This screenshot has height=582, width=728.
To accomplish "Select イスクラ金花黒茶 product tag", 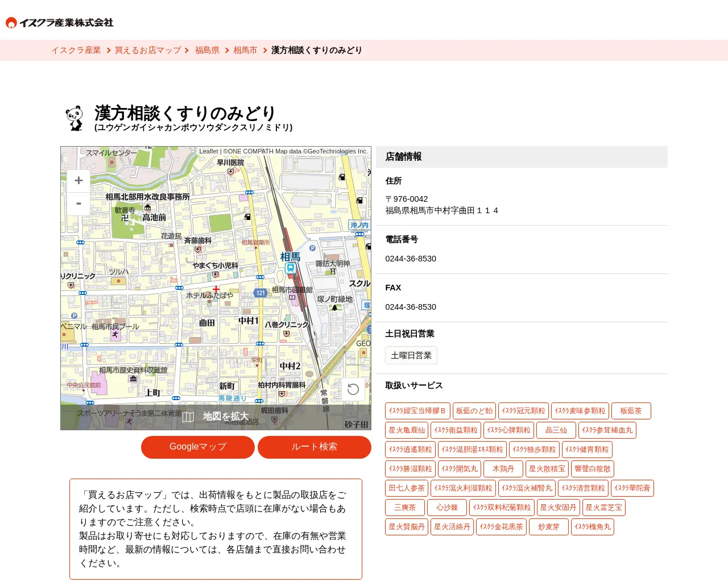I will coord(501,527).
